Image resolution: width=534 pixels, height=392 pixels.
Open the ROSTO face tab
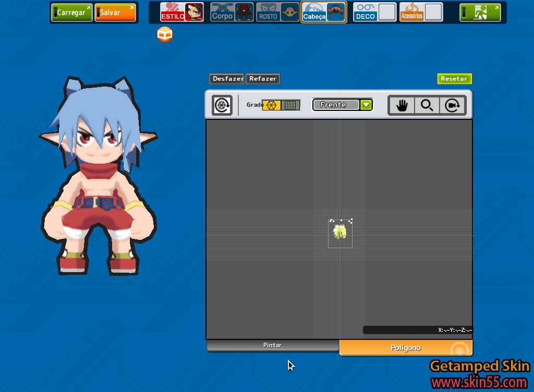(x=268, y=12)
